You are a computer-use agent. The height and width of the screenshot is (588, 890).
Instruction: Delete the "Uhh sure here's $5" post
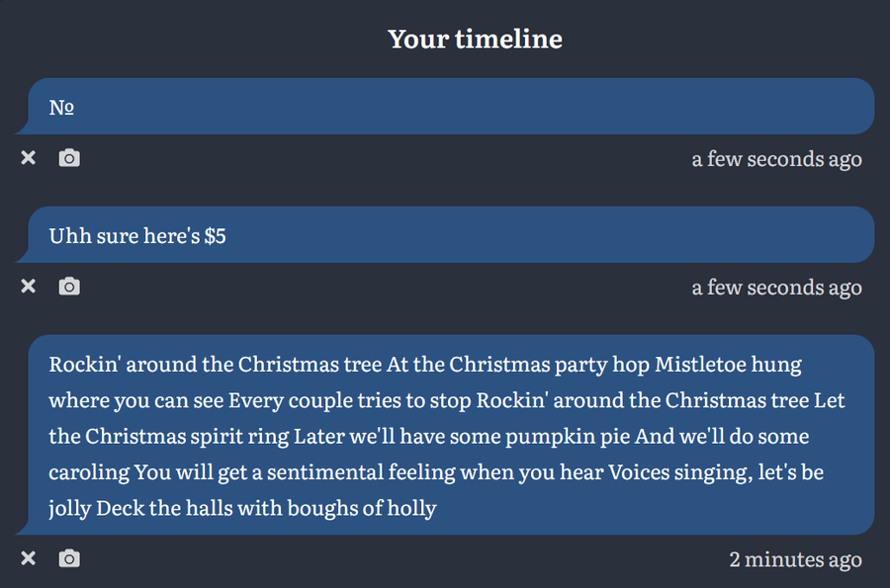(x=29, y=287)
